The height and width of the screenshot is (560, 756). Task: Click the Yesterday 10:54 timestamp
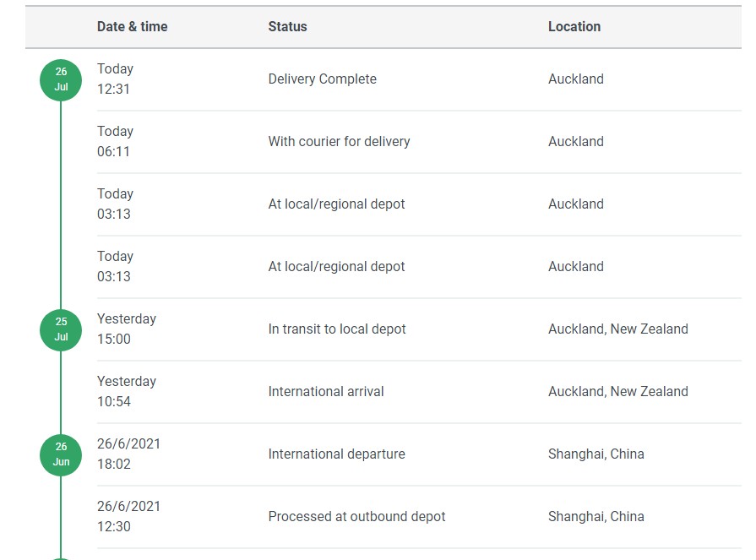pos(127,392)
